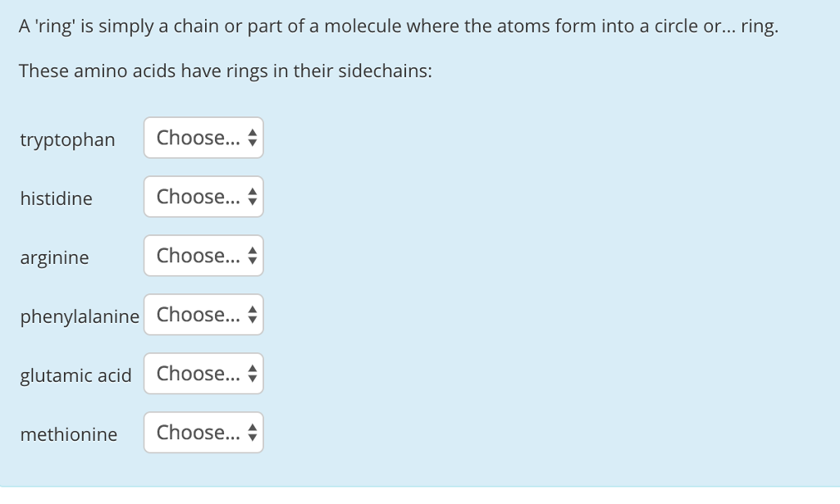
Task: Click the glutamic acid label
Action: pyautogui.click(x=75, y=376)
